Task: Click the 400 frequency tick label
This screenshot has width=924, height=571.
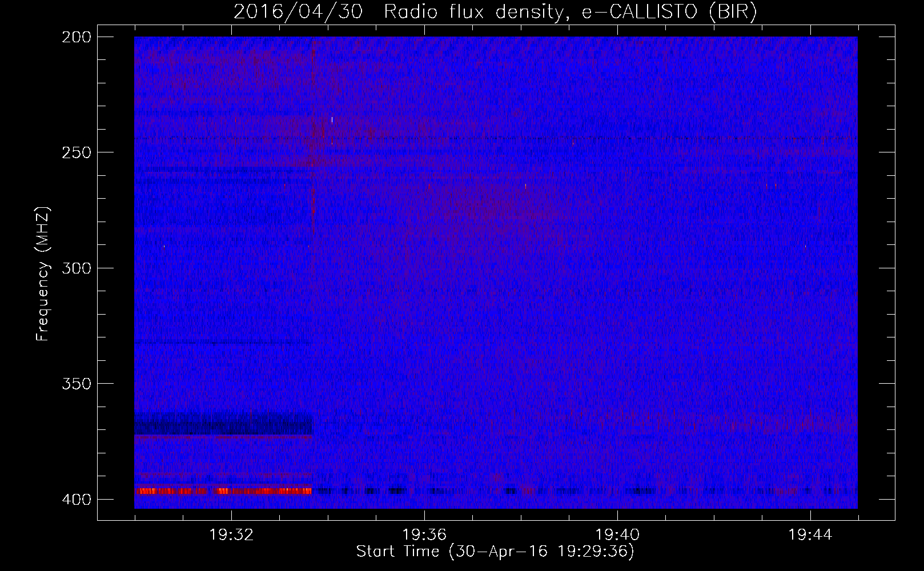Action: 77,500
